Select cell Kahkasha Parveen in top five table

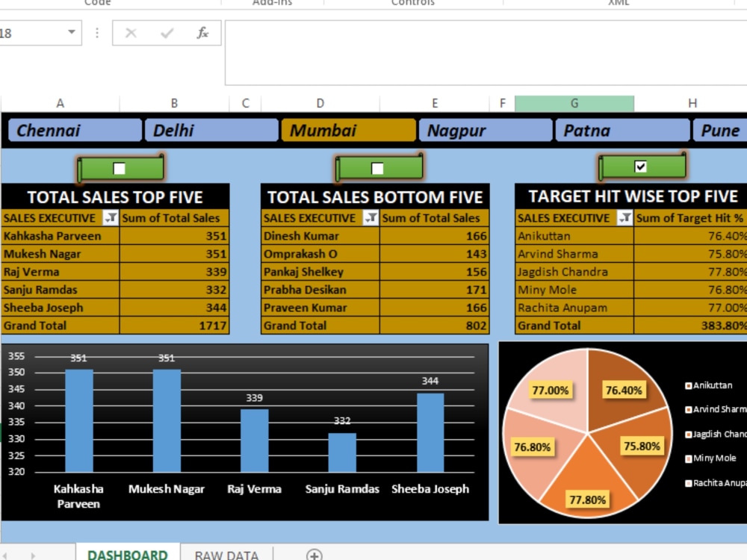[60, 236]
